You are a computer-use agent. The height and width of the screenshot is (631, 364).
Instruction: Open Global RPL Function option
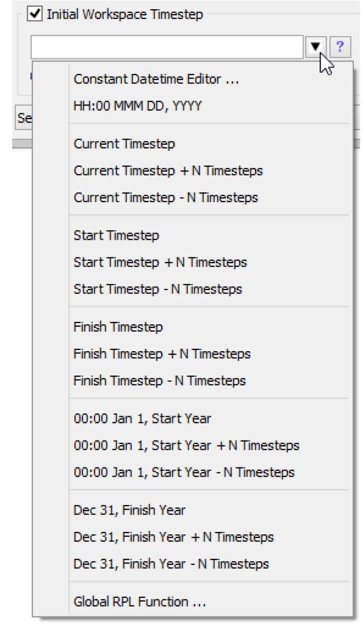pos(140,602)
